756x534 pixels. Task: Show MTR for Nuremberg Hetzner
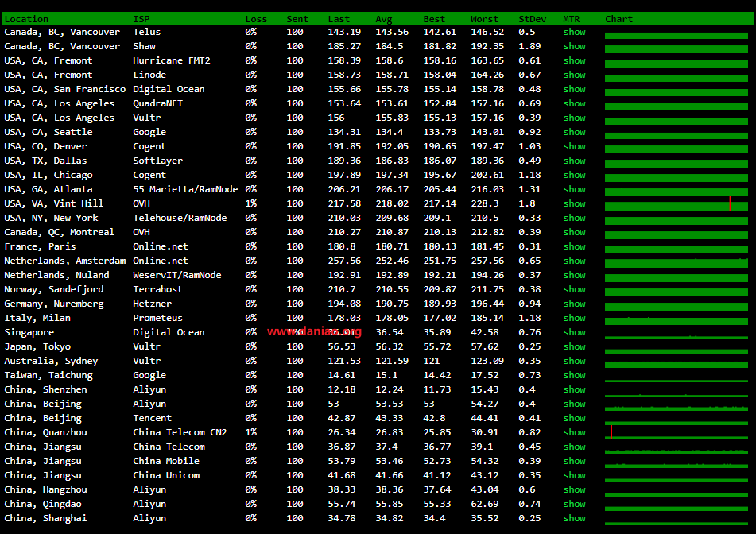click(574, 304)
